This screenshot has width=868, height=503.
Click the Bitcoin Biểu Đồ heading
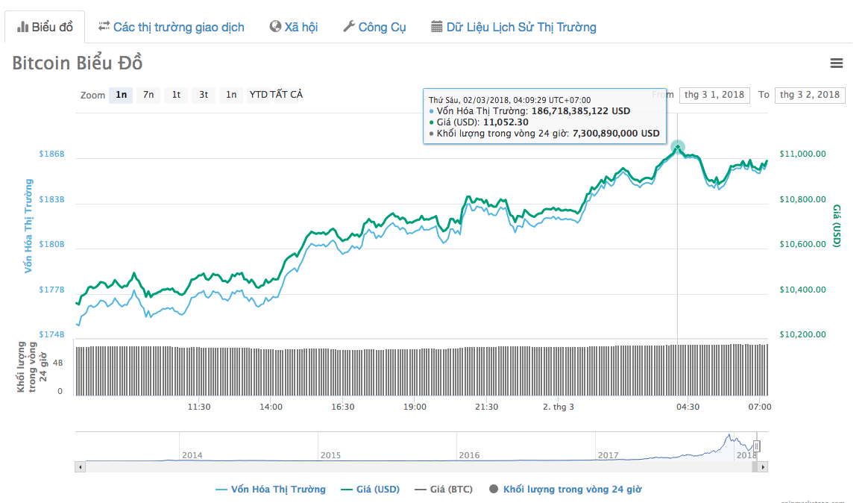coord(78,63)
